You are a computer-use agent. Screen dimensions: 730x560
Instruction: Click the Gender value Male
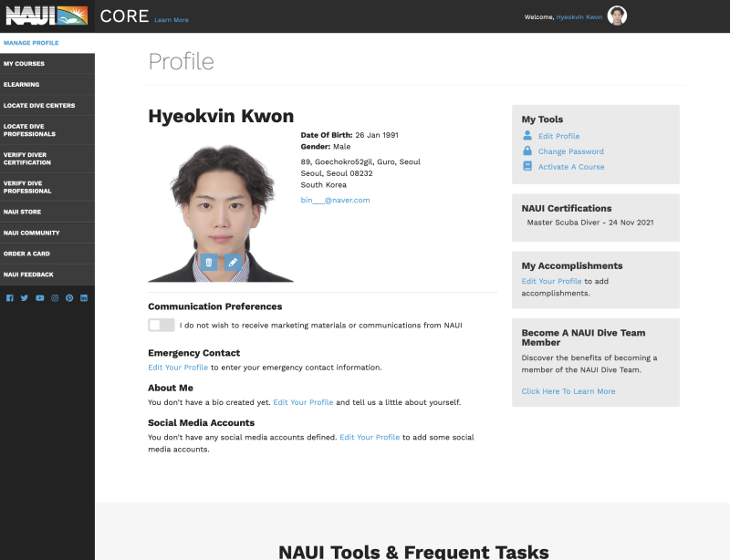tap(341, 147)
